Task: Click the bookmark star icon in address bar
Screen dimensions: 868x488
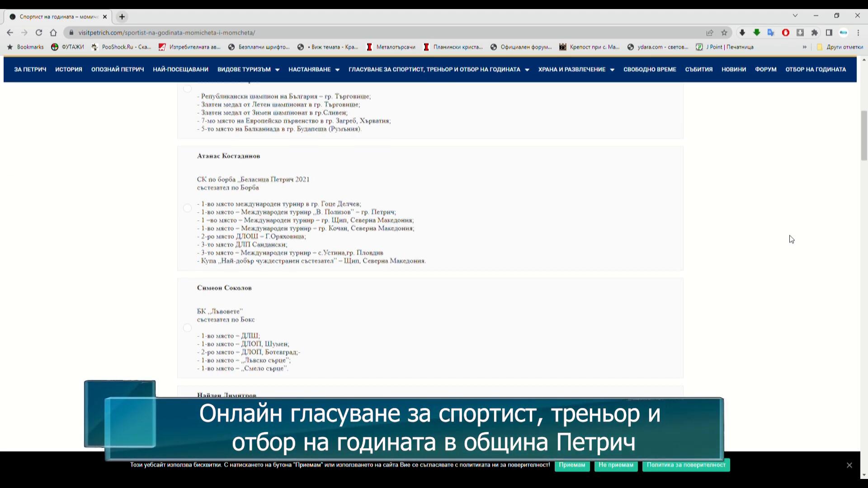Action: click(x=724, y=33)
